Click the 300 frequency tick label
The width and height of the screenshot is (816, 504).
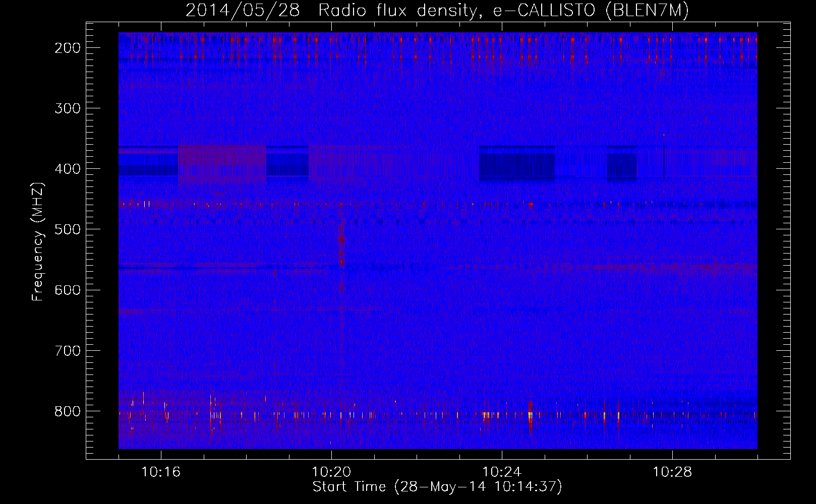[67, 108]
